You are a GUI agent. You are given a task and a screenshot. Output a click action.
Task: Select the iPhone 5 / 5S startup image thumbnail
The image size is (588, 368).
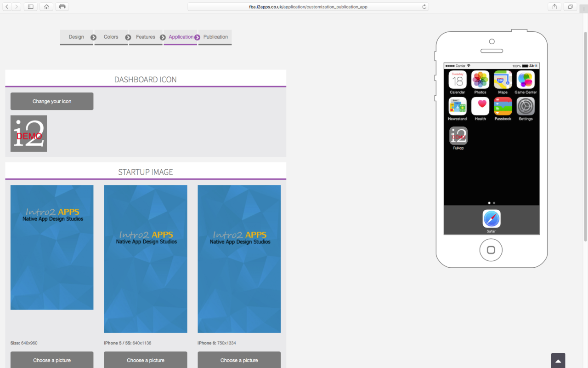point(146,259)
